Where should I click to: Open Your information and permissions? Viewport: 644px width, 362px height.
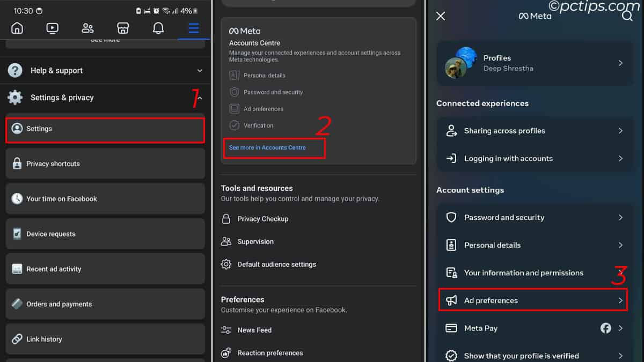click(x=535, y=273)
